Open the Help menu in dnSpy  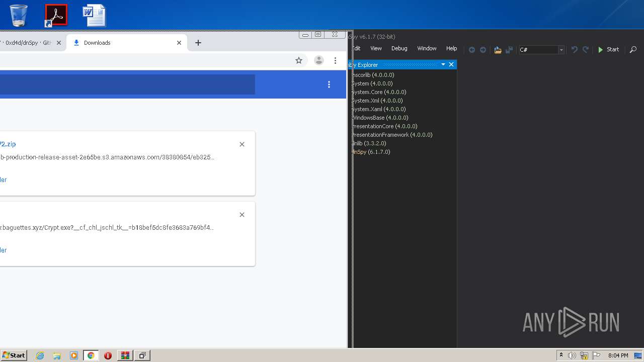coord(452,49)
